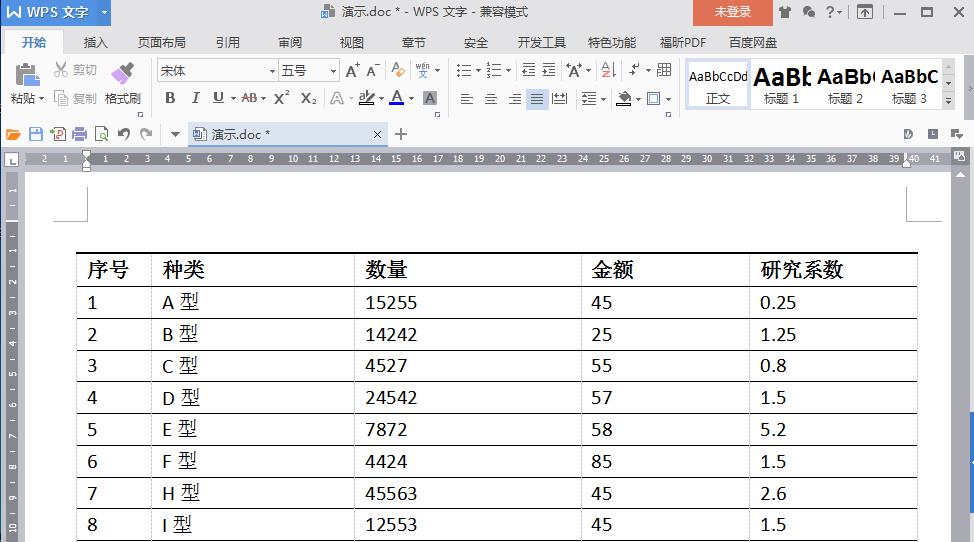
Task: Decrease paragraph indent
Action: (528, 70)
